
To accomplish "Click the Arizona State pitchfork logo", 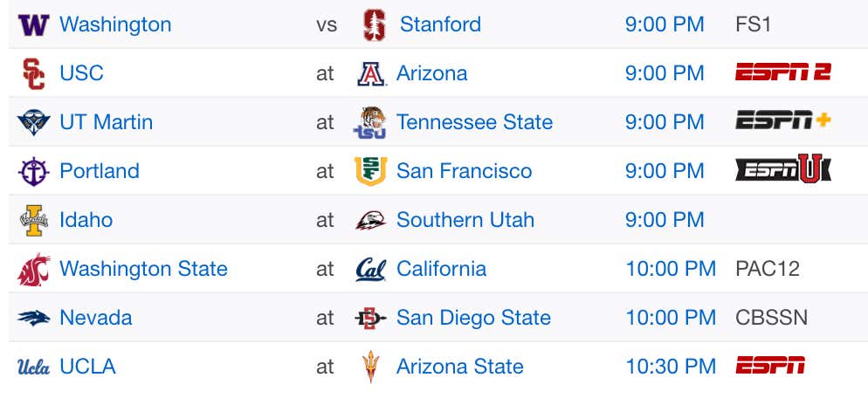I will tap(371, 367).
